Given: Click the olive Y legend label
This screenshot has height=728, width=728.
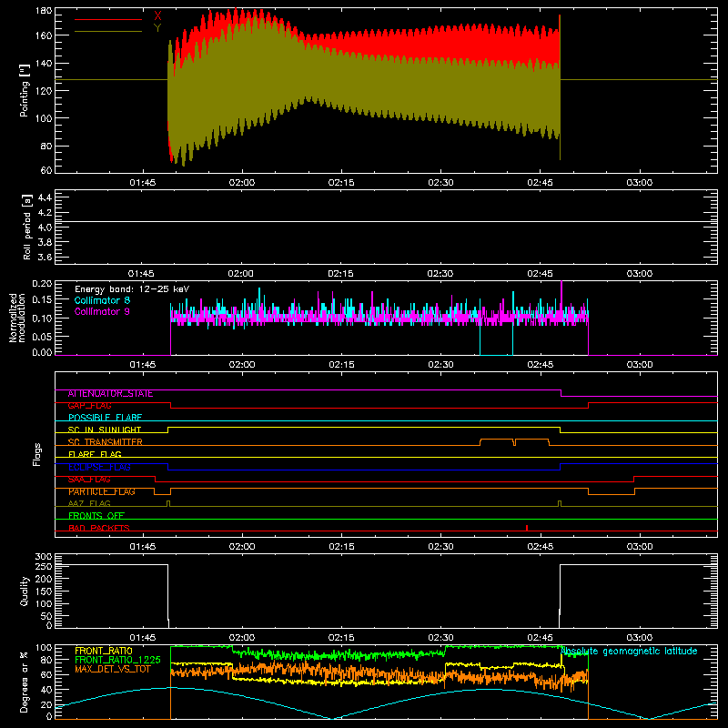Looking at the screenshot, I should click(x=157, y=28).
